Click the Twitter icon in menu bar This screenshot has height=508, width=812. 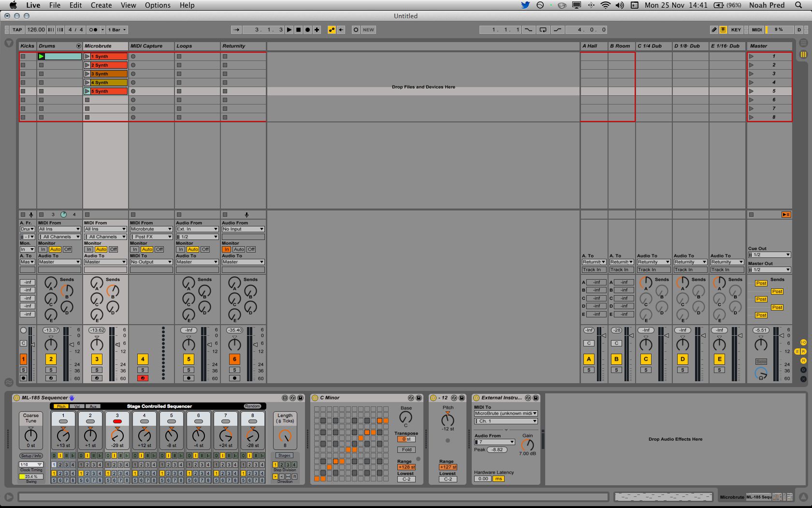click(x=525, y=5)
